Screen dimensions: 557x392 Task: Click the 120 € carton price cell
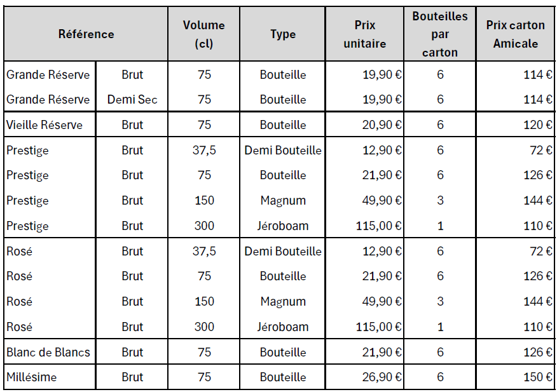515,125
